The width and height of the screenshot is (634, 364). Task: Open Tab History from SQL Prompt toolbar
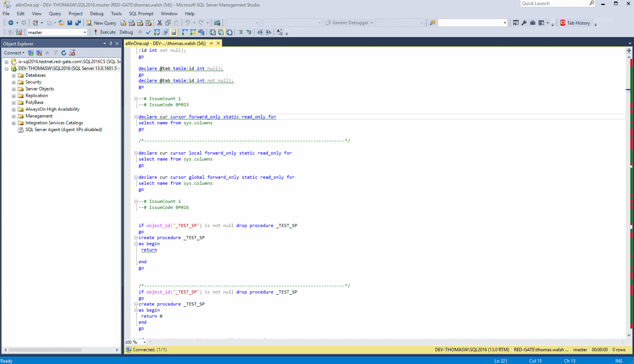coord(575,23)
